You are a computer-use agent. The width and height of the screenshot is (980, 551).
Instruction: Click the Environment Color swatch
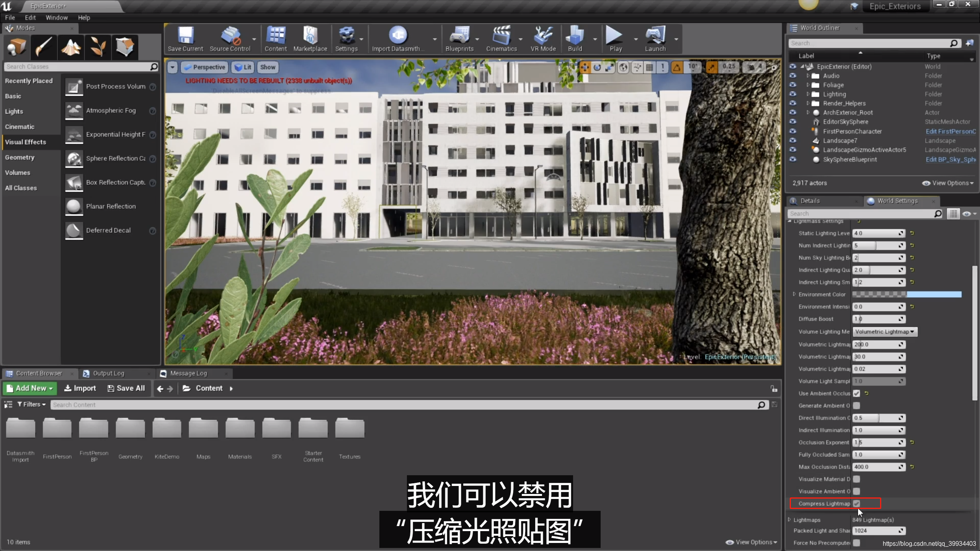point(907,294)
